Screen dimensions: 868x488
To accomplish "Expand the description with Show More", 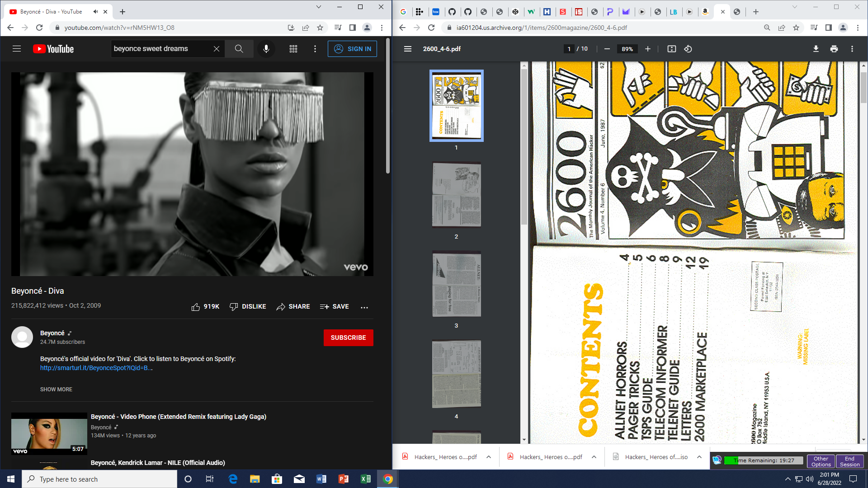I will pos(56,389).
